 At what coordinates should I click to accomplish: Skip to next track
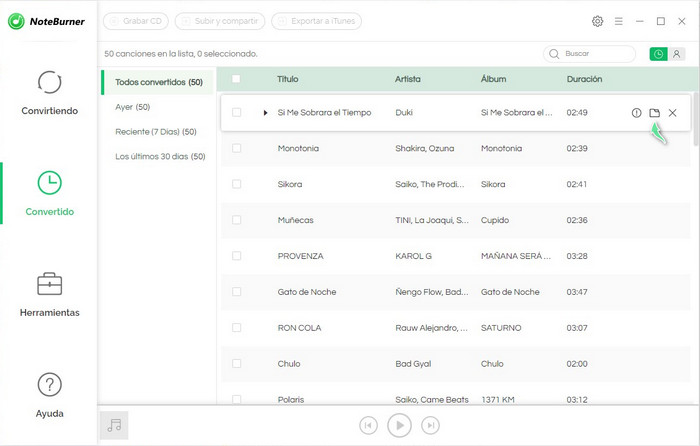coord(430,425)
